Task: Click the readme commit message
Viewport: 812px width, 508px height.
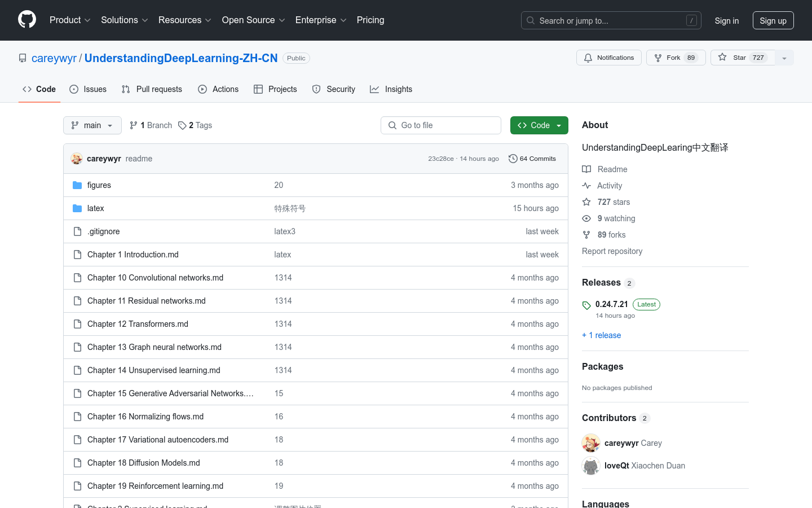Action: [x=139, y=159]
